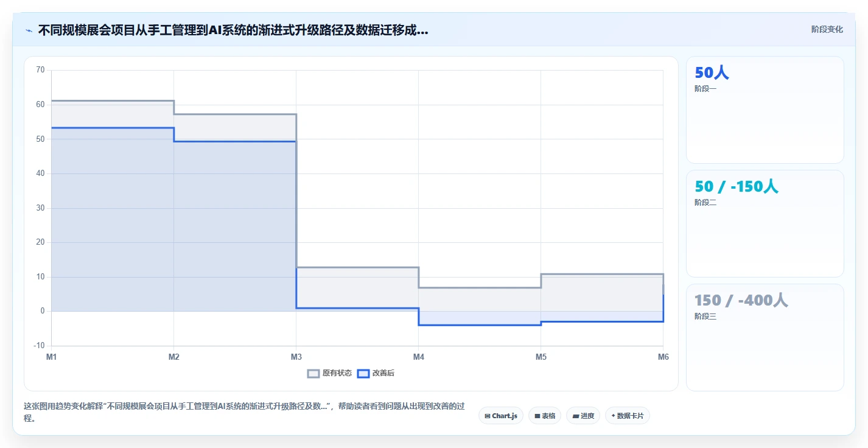
Task: Click the M6 x-axis label
Action: [663, 357]
